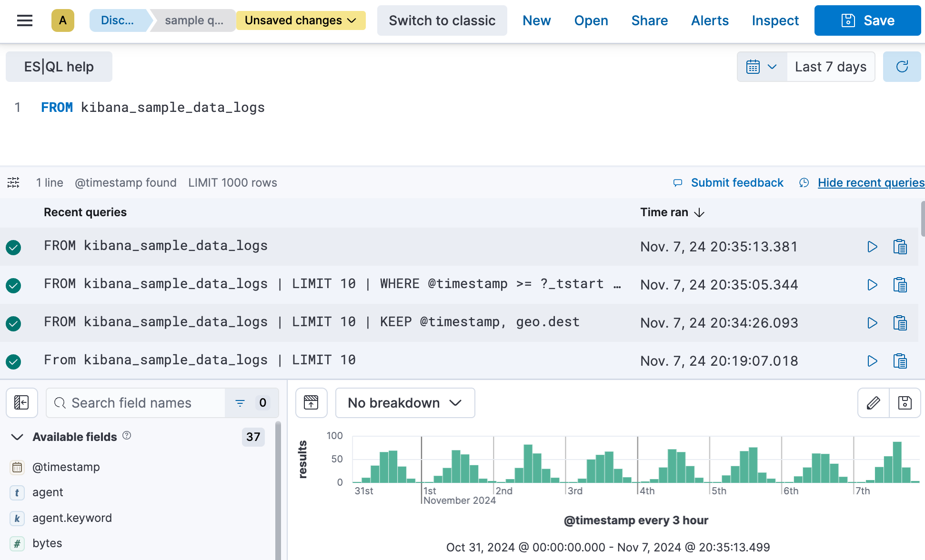This screenshot has width=925, height=560.
Task: Reverse the Time ran sort order
Action: tap(699, 212)
